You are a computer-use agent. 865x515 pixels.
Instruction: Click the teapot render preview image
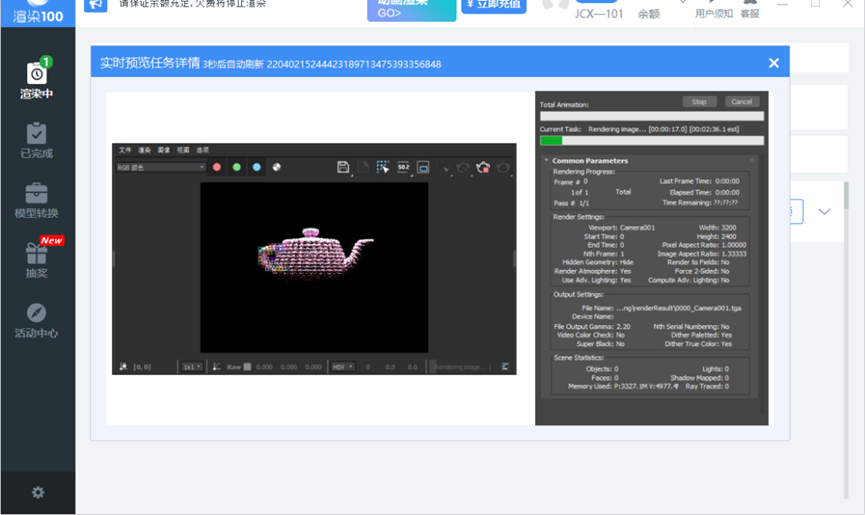(x=314, y=267)
